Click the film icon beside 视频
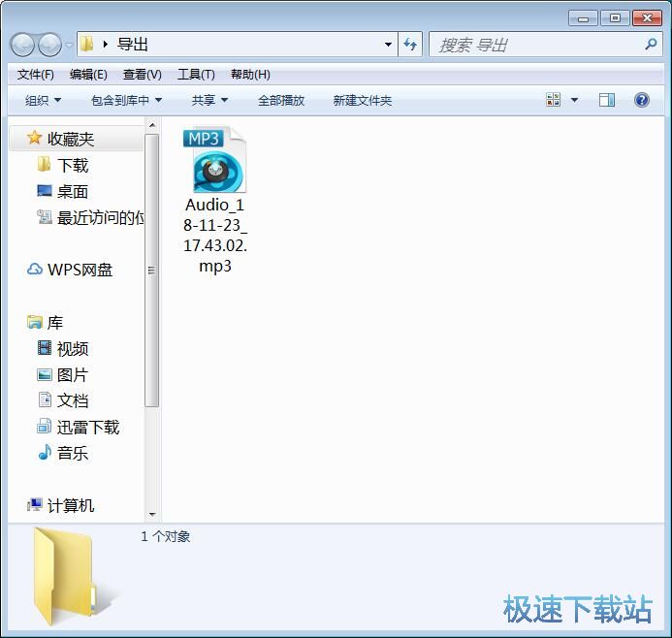The image size is (672, 638). (45, 348)
